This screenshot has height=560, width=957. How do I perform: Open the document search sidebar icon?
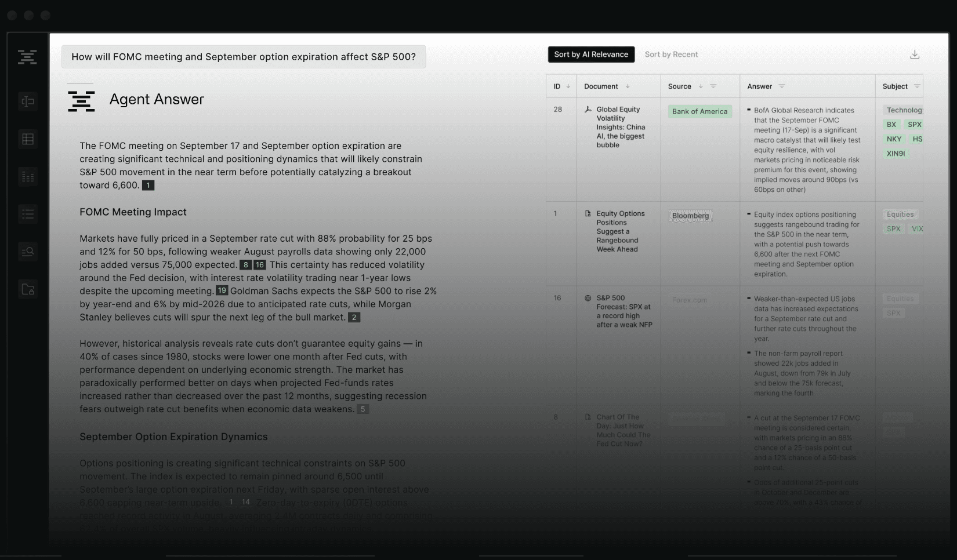[x=28, y=252]
